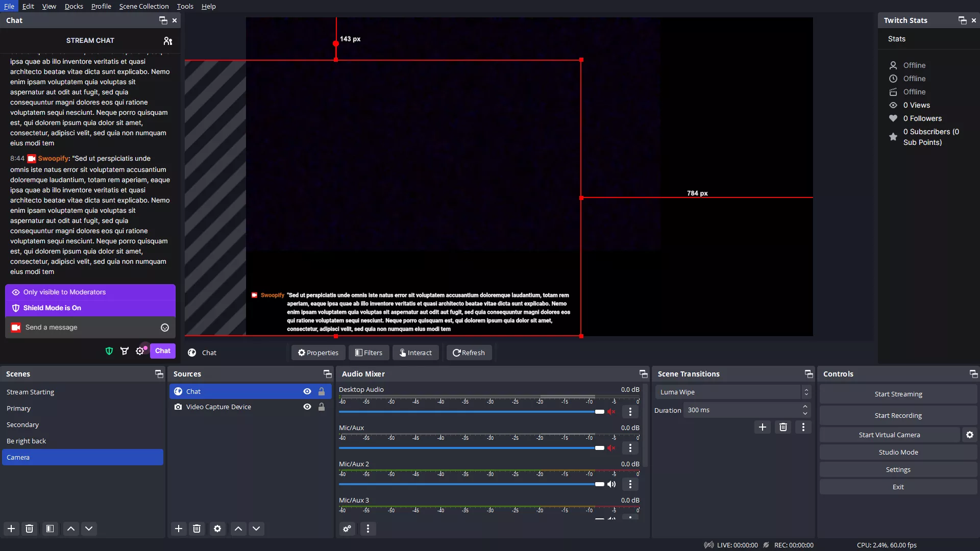
Task: Open the channel points rewards icon below chat
Action: (125, 351)
